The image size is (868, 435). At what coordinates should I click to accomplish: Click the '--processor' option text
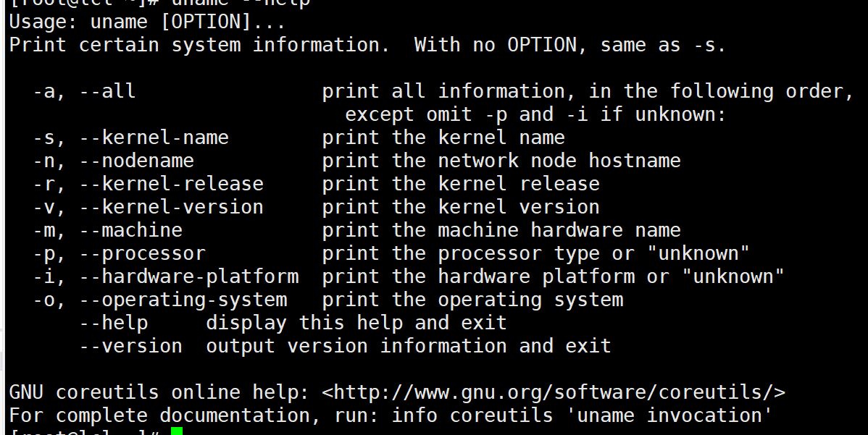143,254
